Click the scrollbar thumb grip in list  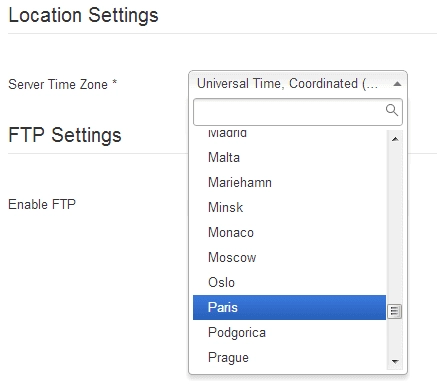[x=395, y=312]
